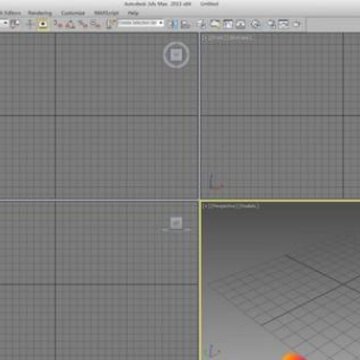Click the Mirror tool icon
Screen dimensions: 360x360
pyautogui.click(x=173, y=24)
